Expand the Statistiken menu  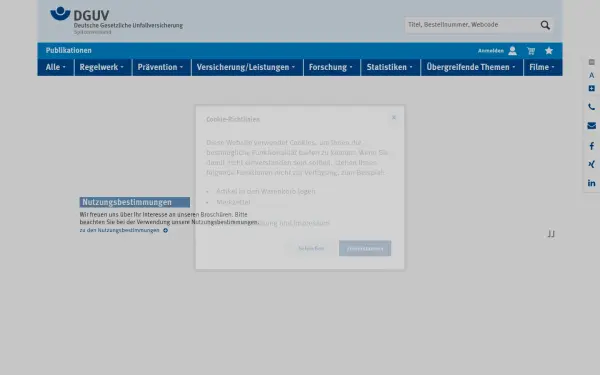390,67
